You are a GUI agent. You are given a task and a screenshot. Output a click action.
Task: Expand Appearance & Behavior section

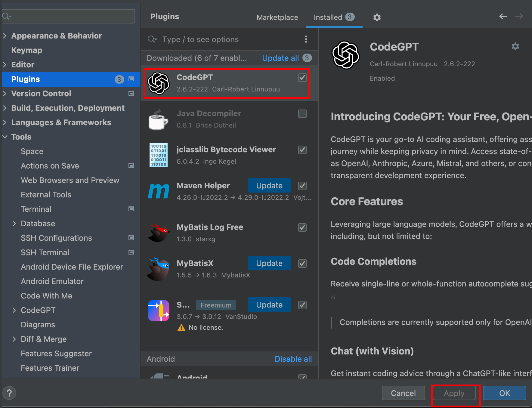(5, 36)
